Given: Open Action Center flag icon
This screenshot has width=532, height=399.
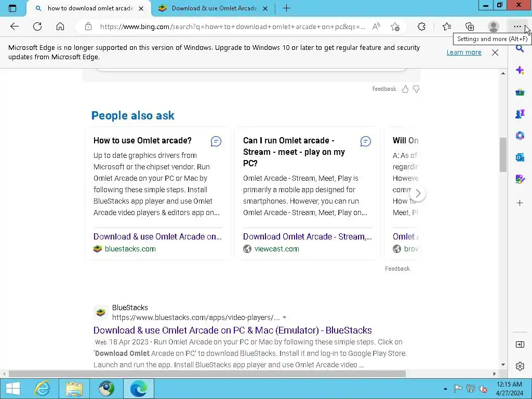Looking at the screenshot, I should pos(457,389).
